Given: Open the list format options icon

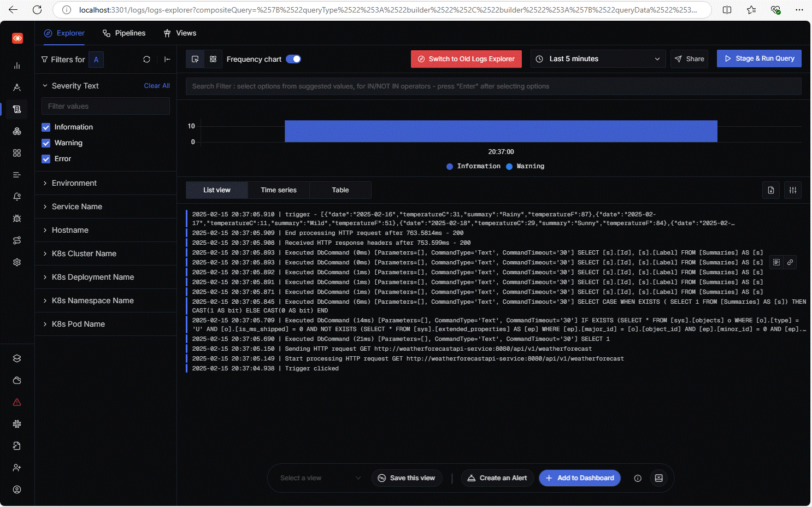Looking at the screenshot, I should (x=793, y=190).
